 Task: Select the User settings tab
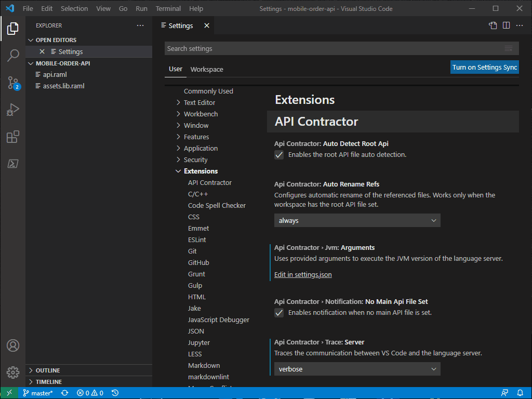pyautogui.click(x=176, y=69)
